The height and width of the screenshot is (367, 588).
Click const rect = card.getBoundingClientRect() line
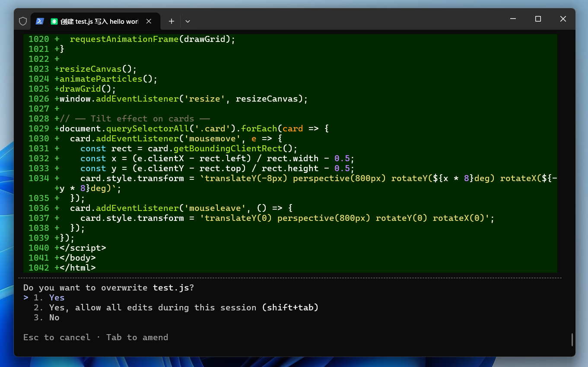189,148
